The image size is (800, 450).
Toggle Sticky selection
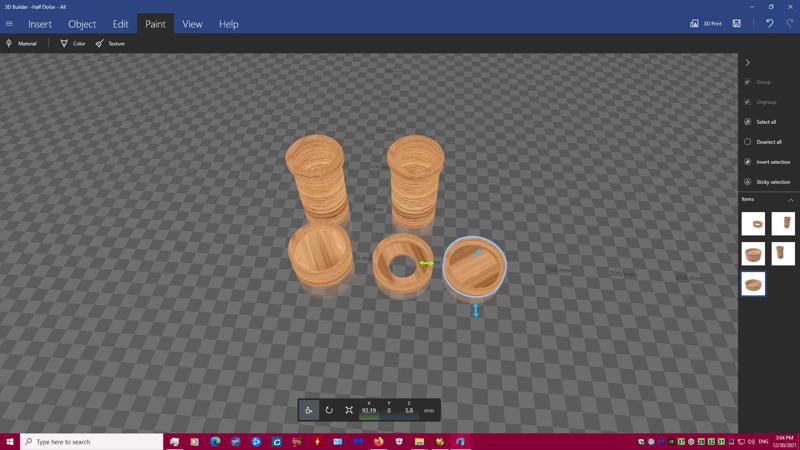(x=767, y=182)
